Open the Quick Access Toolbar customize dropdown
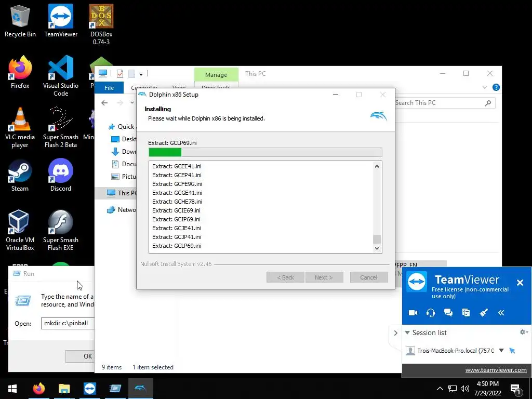Screen dimensions: 532x399 click(x=141, y=74)
